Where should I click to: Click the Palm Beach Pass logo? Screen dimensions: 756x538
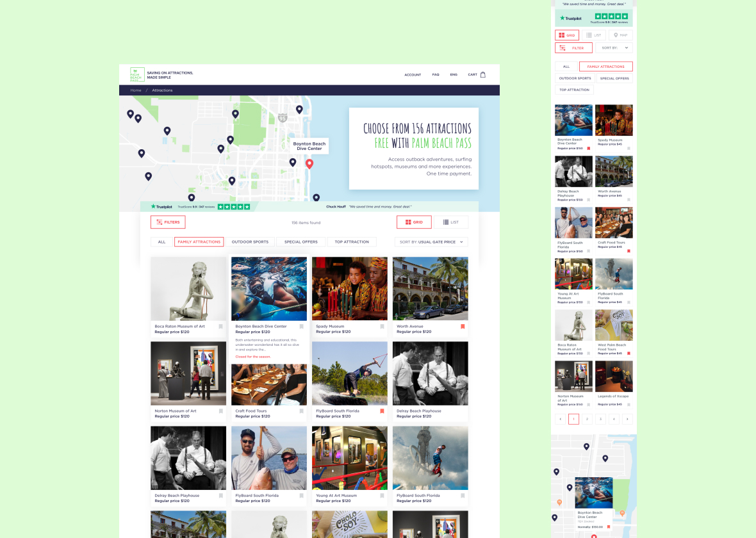click(x=137, y=75)
